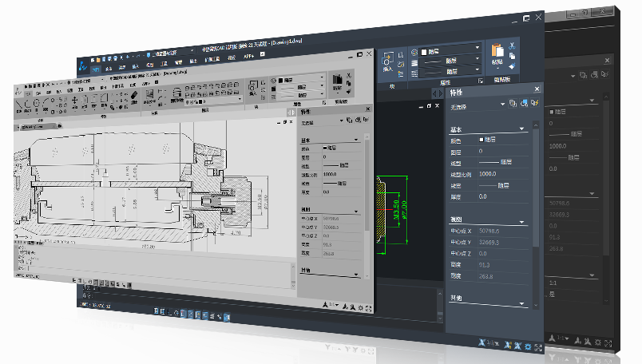Close the 特性 panel in the blue window
The height and width of the screenshot is (364, 642).
(x=537, y=89)
